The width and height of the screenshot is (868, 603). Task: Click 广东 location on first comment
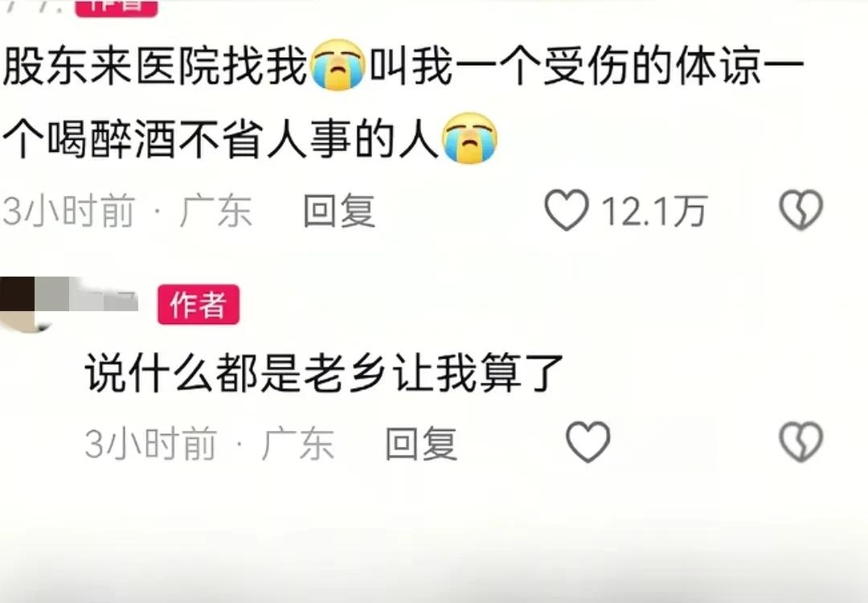point(216,211)
